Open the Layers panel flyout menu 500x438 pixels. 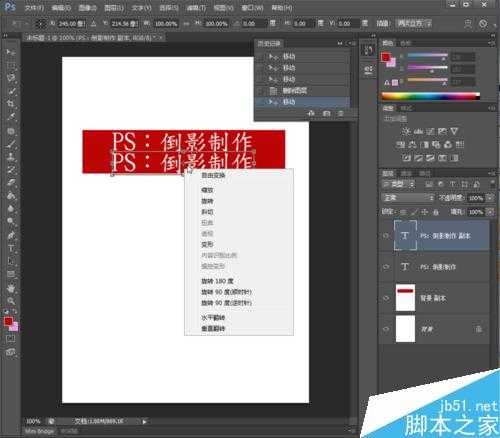(x=492, y=173)
